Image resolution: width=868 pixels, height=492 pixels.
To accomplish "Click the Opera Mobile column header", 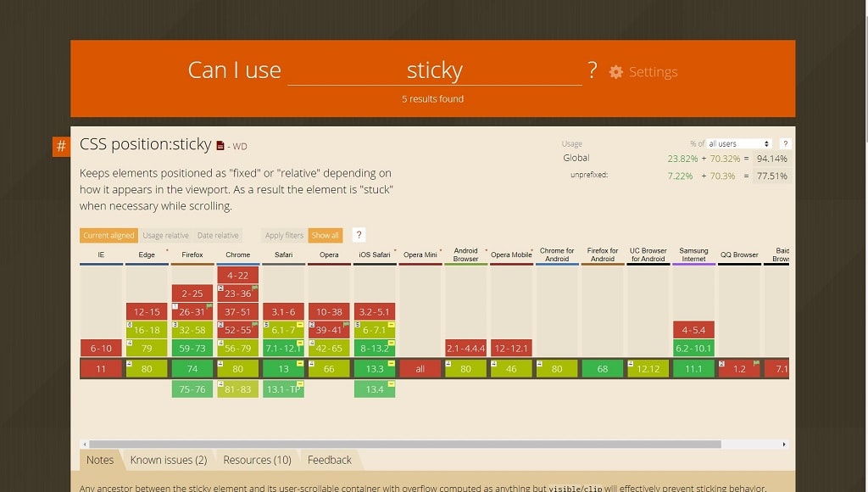I will click(x=511, y=254).
